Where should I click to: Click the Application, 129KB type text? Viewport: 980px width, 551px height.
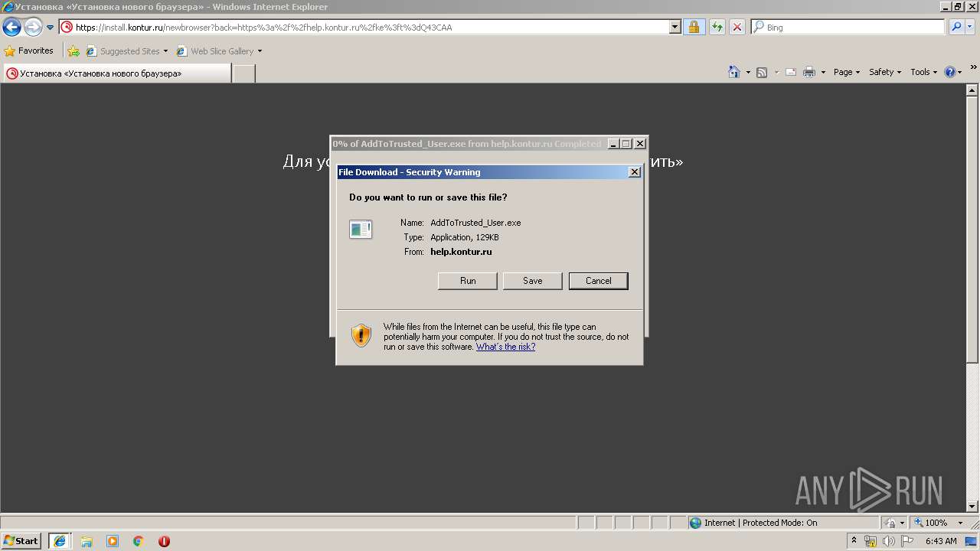coord(465,237)
